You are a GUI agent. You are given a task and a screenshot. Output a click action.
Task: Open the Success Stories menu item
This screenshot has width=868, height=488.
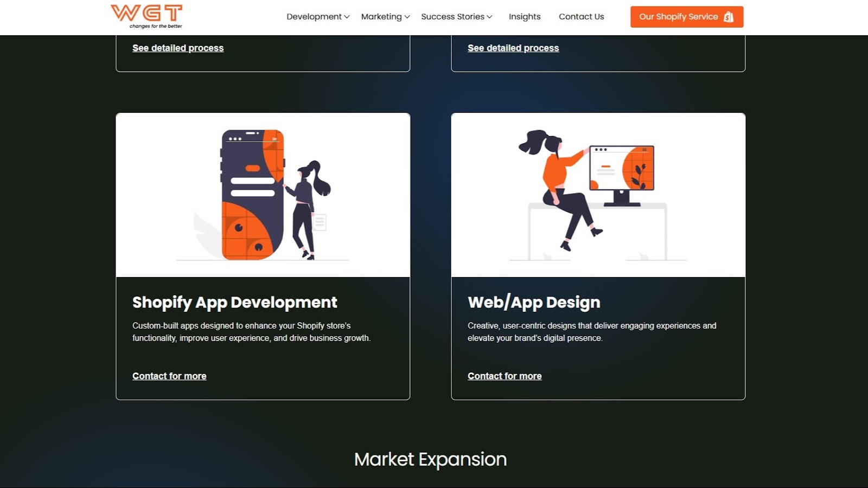pyautogui.click(x=452, y=17)
